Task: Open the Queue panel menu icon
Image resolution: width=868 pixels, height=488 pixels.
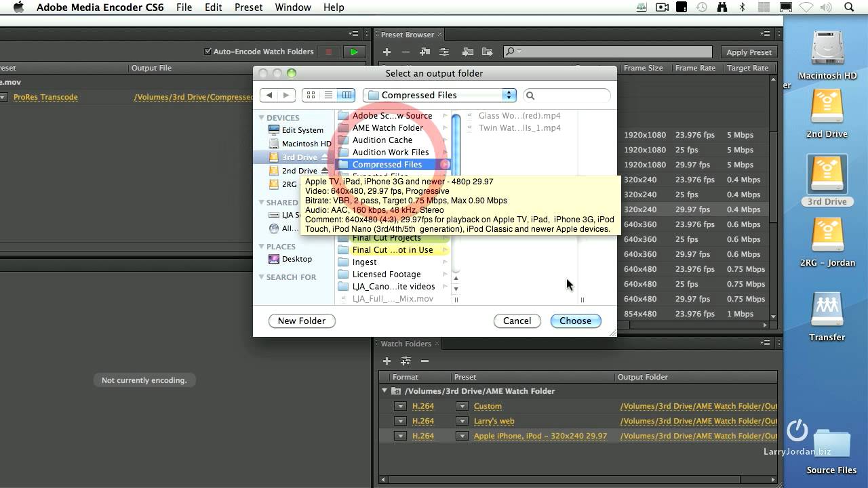Action: [353, 35]
